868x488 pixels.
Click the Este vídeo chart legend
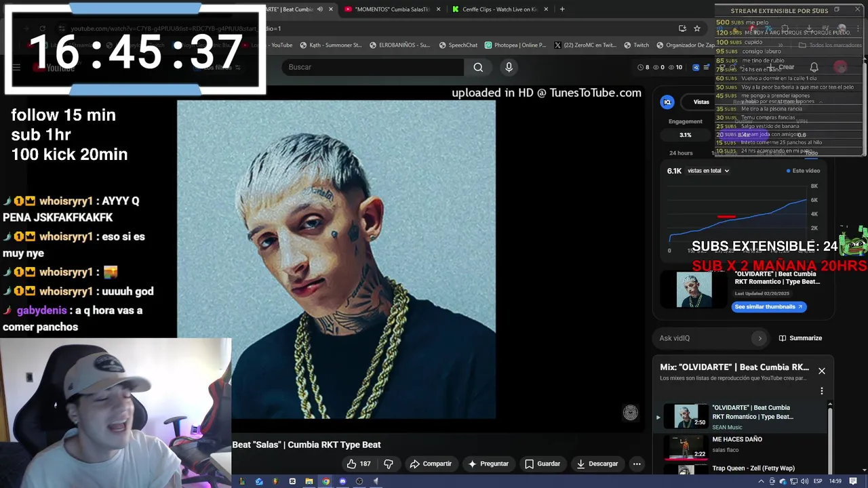point(803,171)
